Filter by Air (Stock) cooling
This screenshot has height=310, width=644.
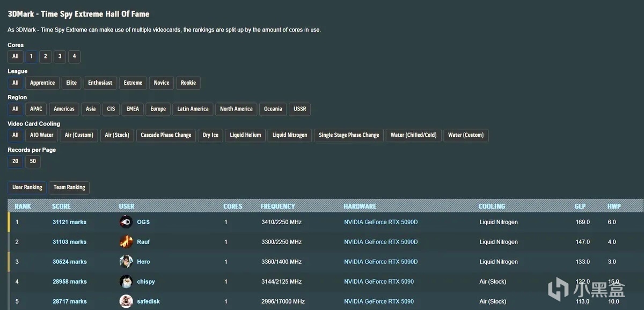117,135
